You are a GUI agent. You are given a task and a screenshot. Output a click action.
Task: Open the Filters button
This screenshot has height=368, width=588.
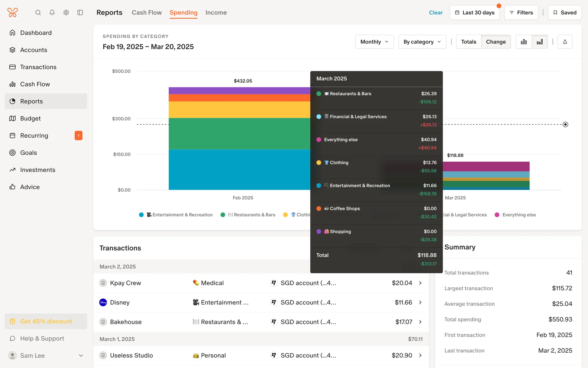521,13
